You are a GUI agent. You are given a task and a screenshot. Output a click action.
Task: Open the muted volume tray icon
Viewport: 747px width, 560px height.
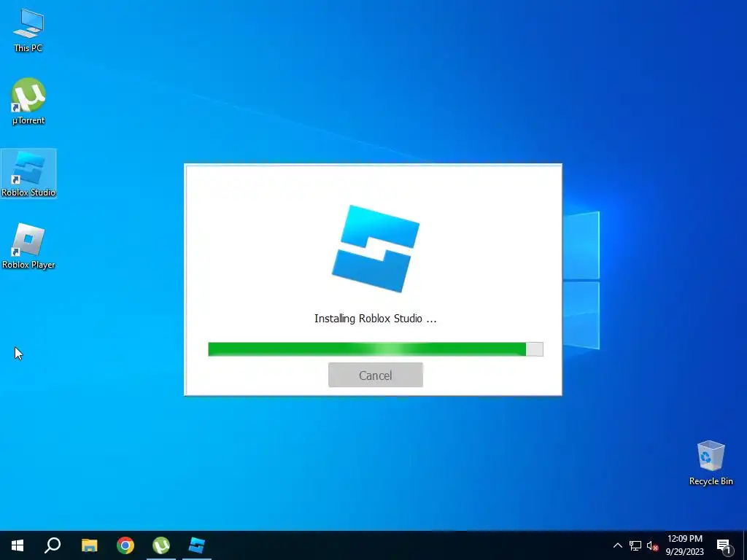click(x=653, y=545)
